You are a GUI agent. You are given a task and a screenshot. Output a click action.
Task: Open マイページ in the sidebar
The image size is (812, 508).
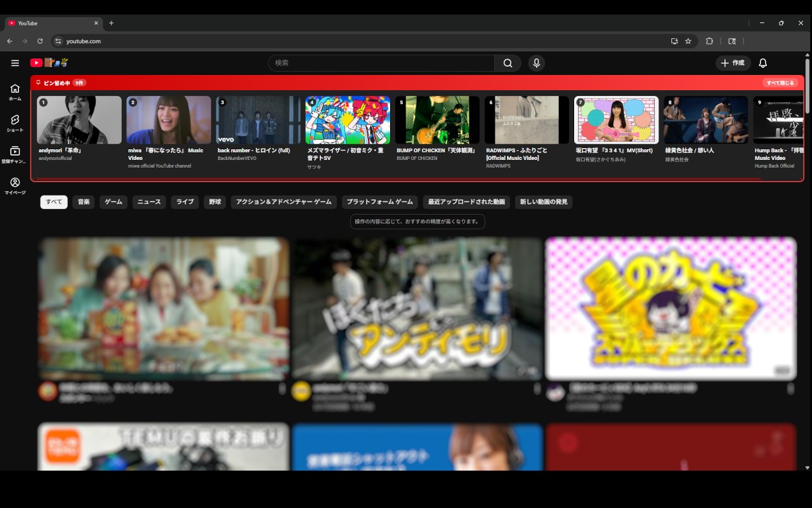tap(15, 186)
